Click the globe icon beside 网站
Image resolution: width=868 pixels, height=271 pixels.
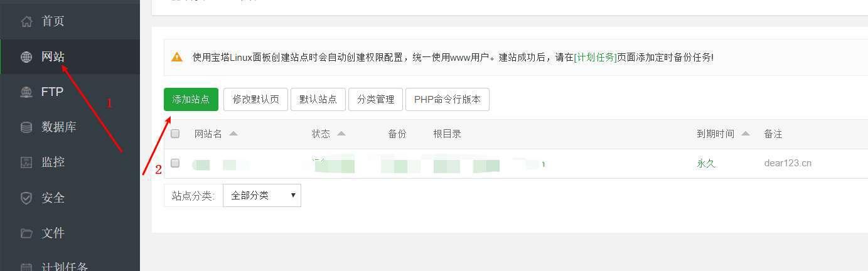pyautogui.click(x=26, y=57)
